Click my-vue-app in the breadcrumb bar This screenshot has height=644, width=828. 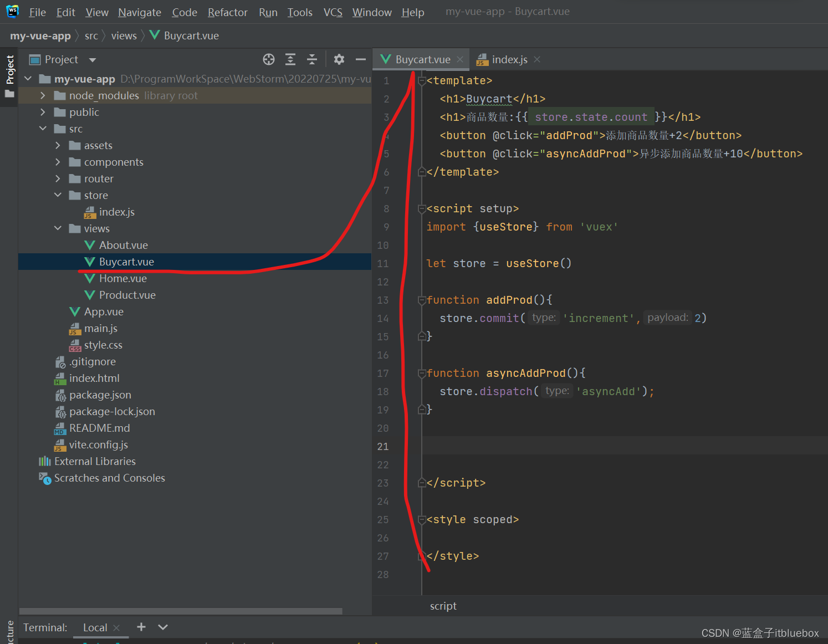[40, 36]
